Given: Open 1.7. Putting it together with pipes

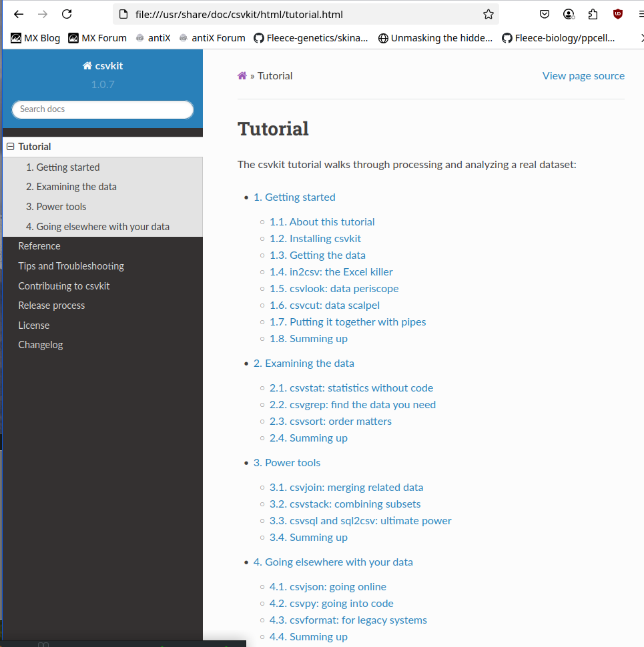Looking at the screenshot, I should point(348,322).
